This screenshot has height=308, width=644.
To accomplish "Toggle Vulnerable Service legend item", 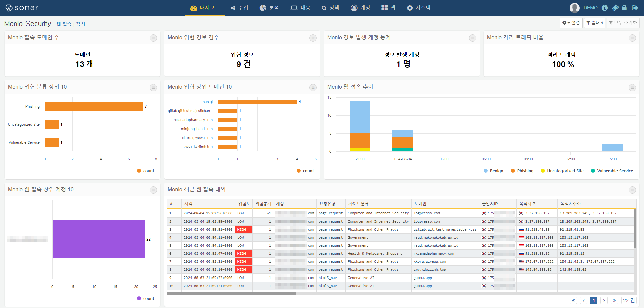I will coord(612,171).
